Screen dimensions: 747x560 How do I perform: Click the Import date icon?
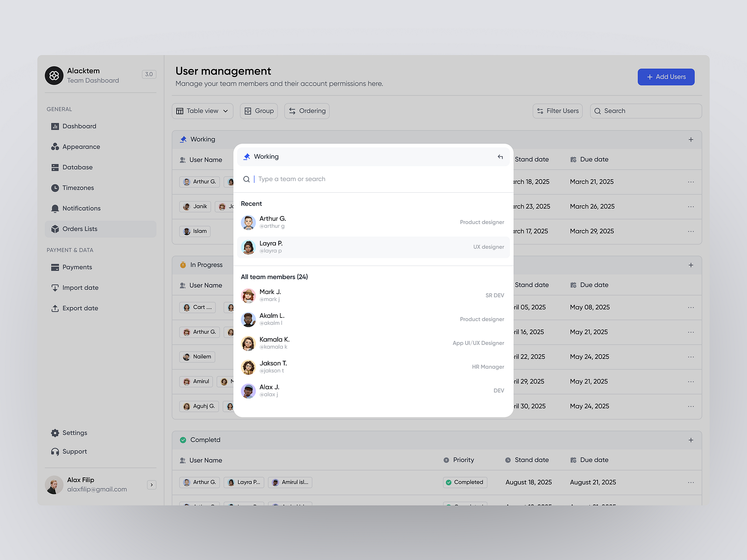click(x=55, y=287)
